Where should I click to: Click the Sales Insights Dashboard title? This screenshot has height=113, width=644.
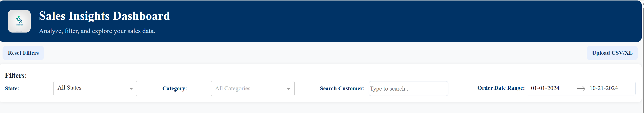104,16
